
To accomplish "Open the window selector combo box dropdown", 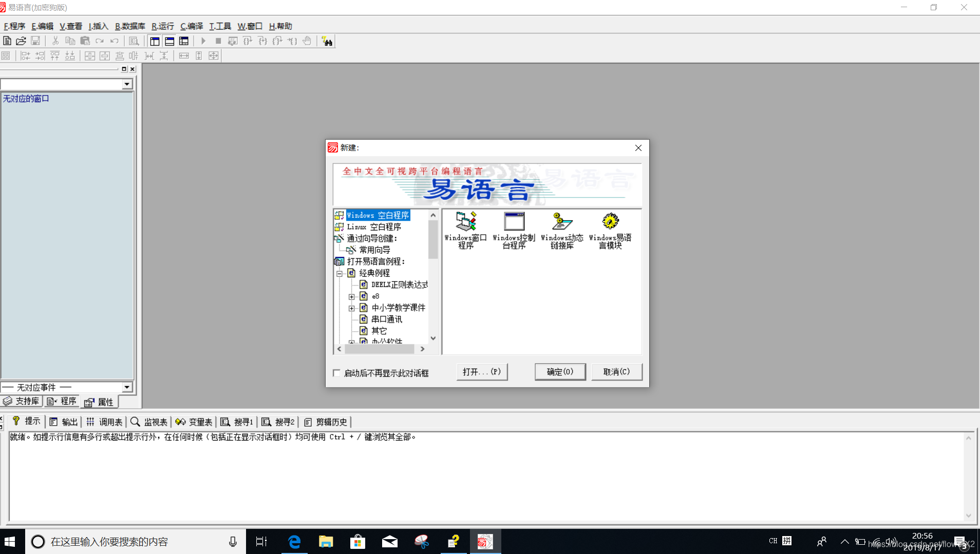I will coord(127,84).
